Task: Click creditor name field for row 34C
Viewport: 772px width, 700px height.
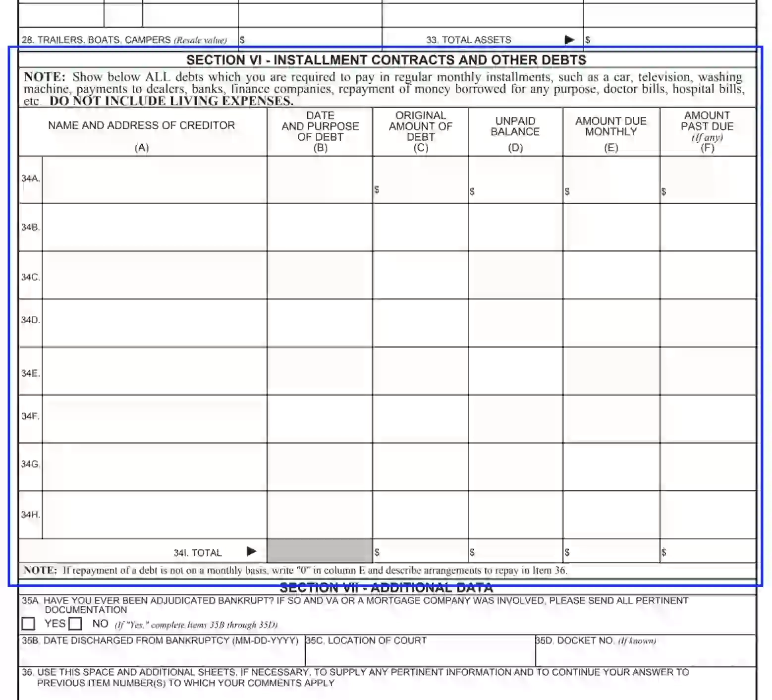Action: (x=155, y=275)
